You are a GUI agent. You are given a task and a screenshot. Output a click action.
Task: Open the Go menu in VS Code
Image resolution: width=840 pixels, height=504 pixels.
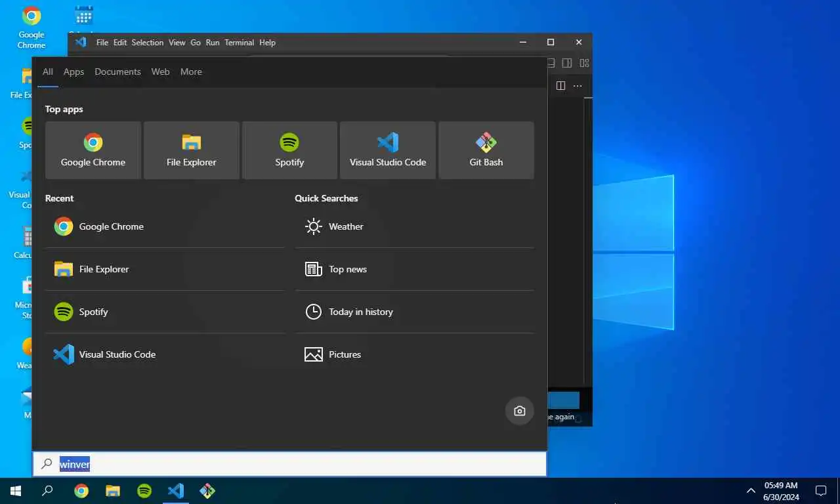pyautogui.click(x=196, y=42)
